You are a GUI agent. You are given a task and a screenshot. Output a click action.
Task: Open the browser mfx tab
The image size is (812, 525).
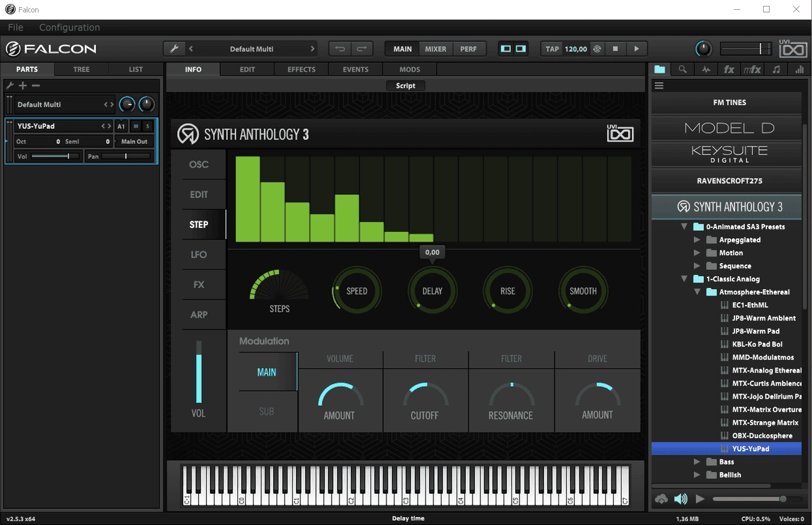point(752,69)
